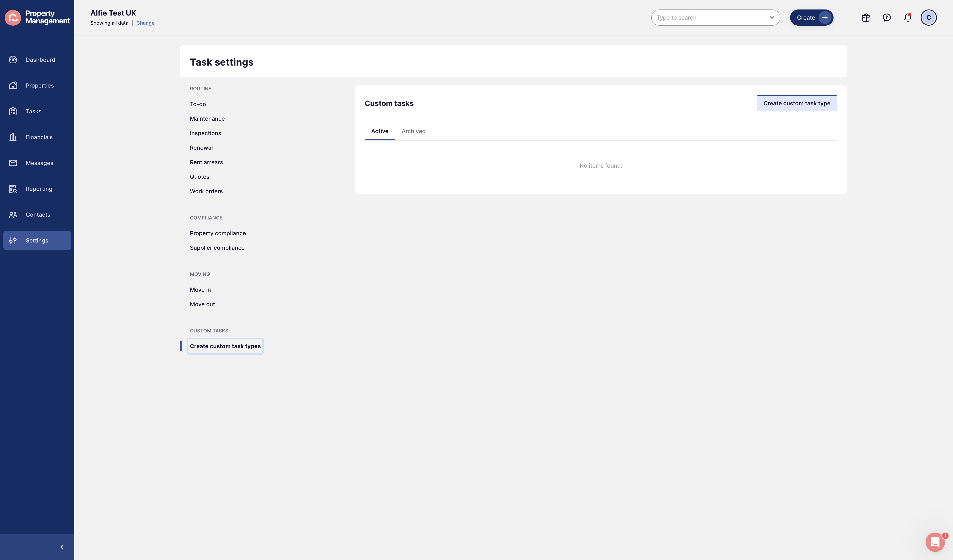The width and height of the screenshot is (953, 560).
Task: Open Reporting in the sidebar
Action: 37,189
